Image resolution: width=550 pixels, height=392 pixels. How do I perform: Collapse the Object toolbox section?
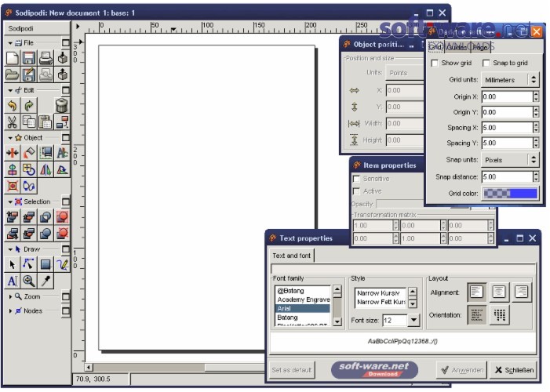point(10,138)
